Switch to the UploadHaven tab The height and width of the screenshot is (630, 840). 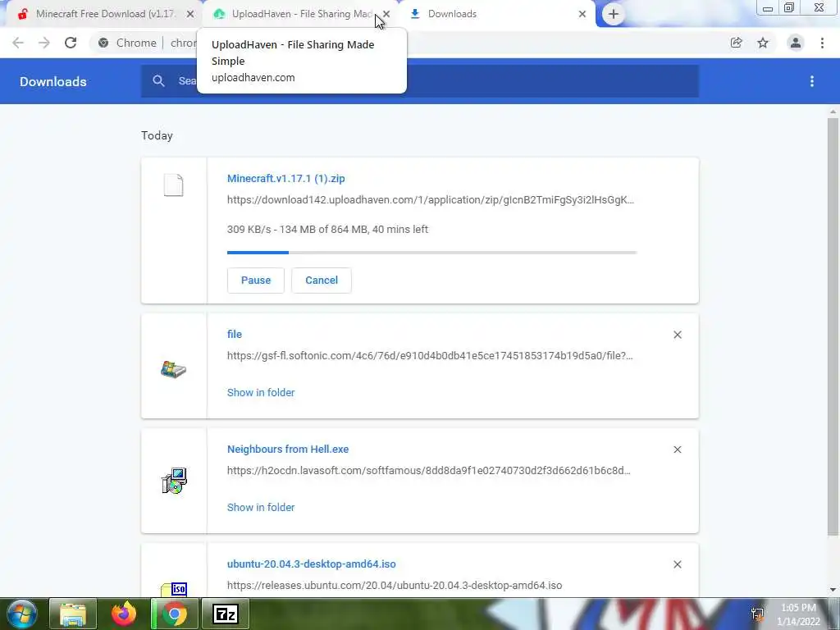[x=300, y=14]
